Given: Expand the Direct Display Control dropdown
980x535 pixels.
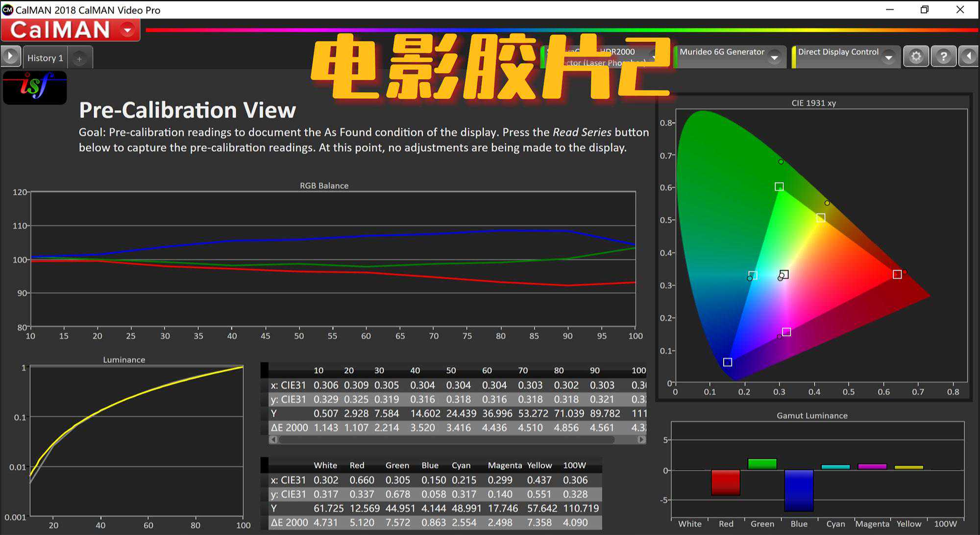Looking at the screenshot, I should [888, 58].
